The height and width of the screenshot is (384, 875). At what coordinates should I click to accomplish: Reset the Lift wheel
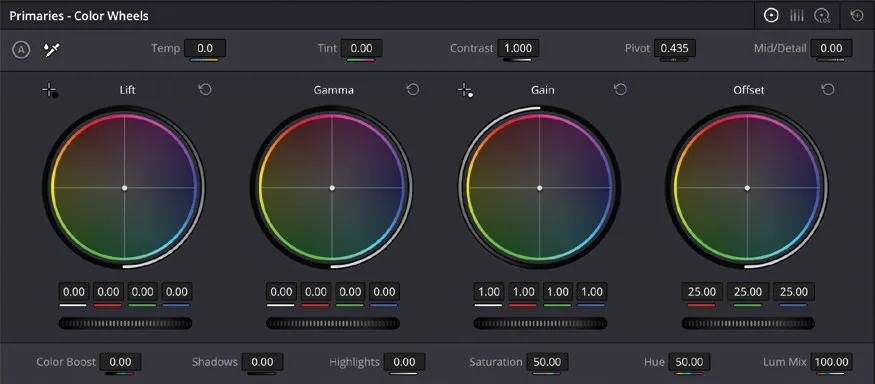(x=205, y=90)
